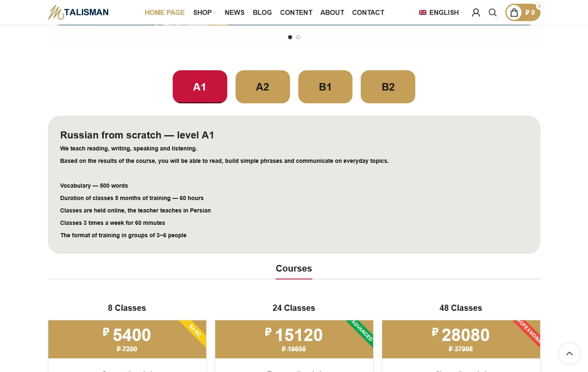Image resolution: width=588 pixels, height=372 pixels.
Task: Select the second carousel dot
Action: click(x=298, y=37)
